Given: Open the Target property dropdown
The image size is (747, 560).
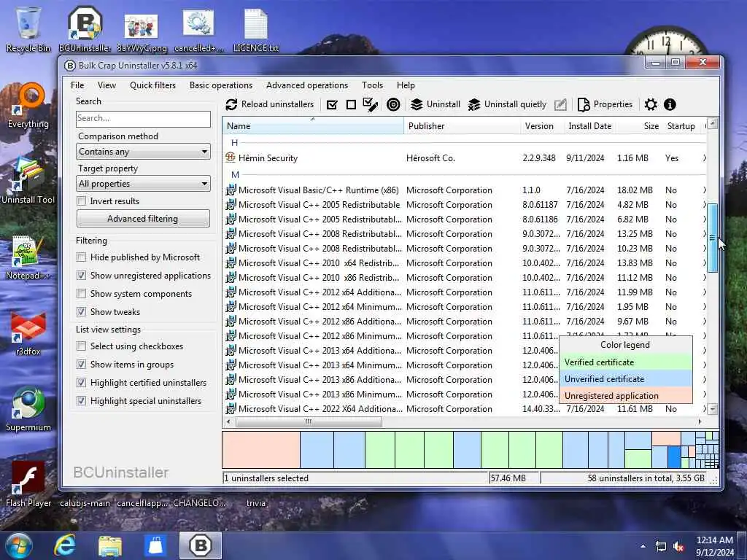Looking at the screenshot, I should (143, 184).
